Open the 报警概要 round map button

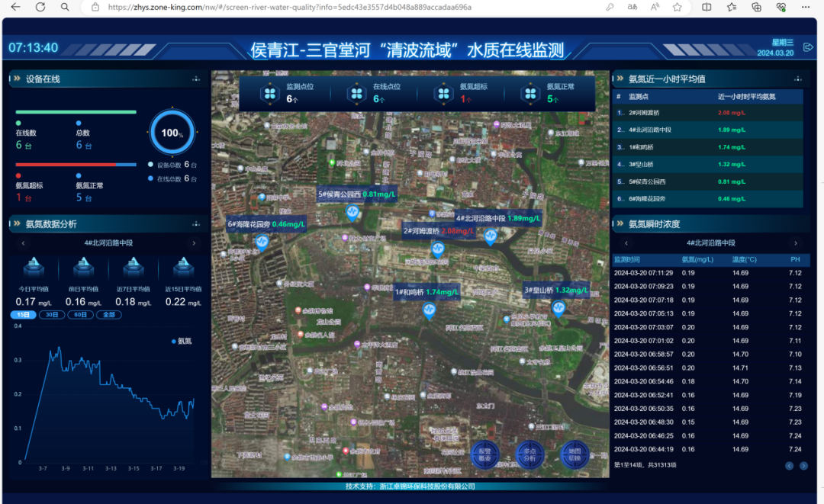click(484, 454)
